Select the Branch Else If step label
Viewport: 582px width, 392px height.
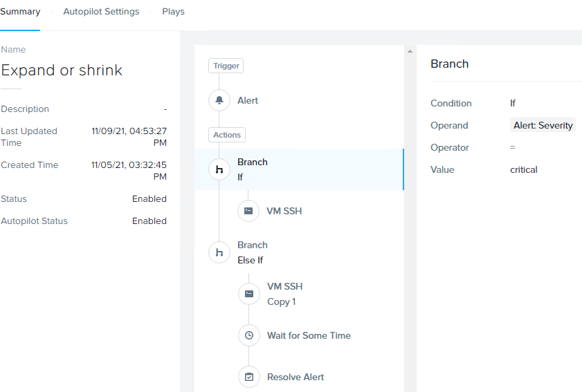(253, 252)
